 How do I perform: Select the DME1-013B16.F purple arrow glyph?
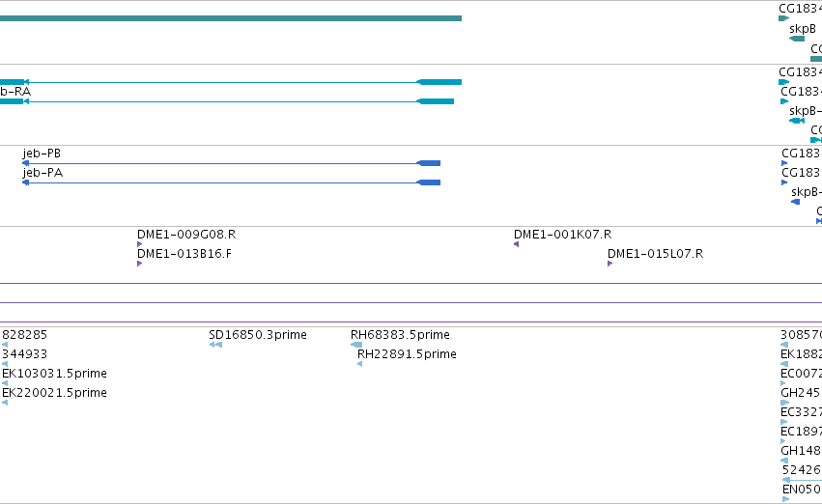click(139, 264)
